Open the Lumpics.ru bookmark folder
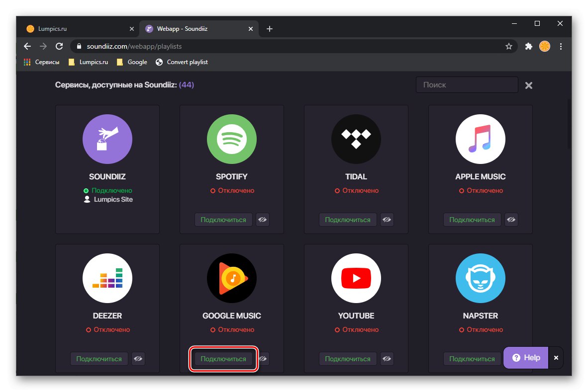 (89, 62)
